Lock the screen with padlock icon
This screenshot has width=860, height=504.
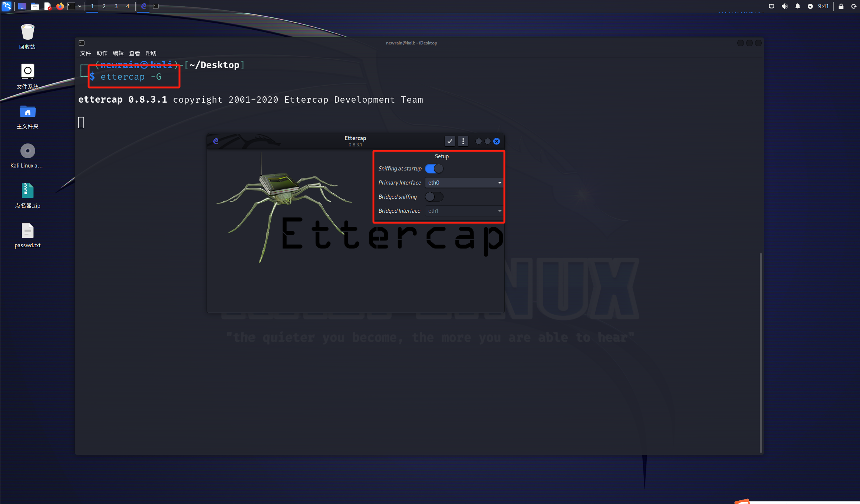tap(841, 6)
